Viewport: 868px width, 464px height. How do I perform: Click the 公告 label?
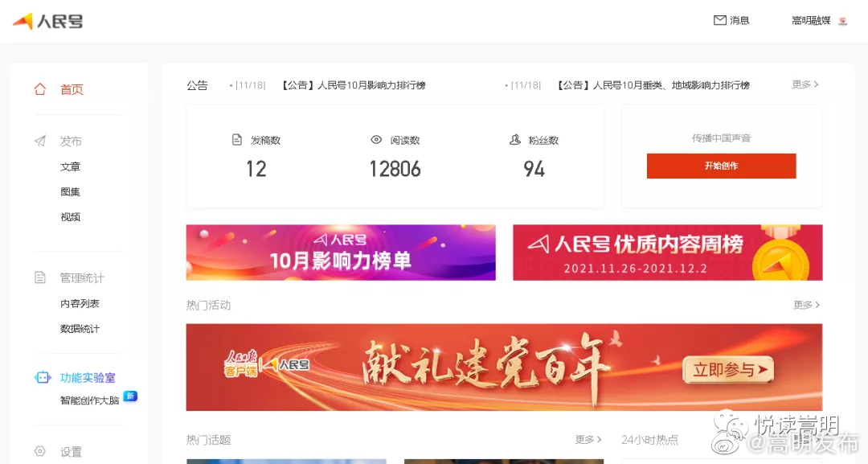pos(197,85)
